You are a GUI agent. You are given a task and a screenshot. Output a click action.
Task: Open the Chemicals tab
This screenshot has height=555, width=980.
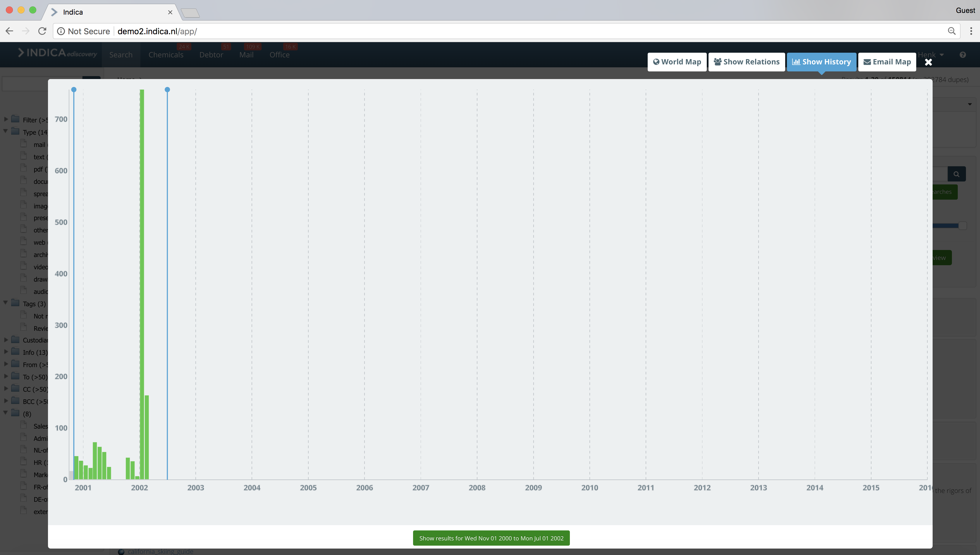point(166,55)
